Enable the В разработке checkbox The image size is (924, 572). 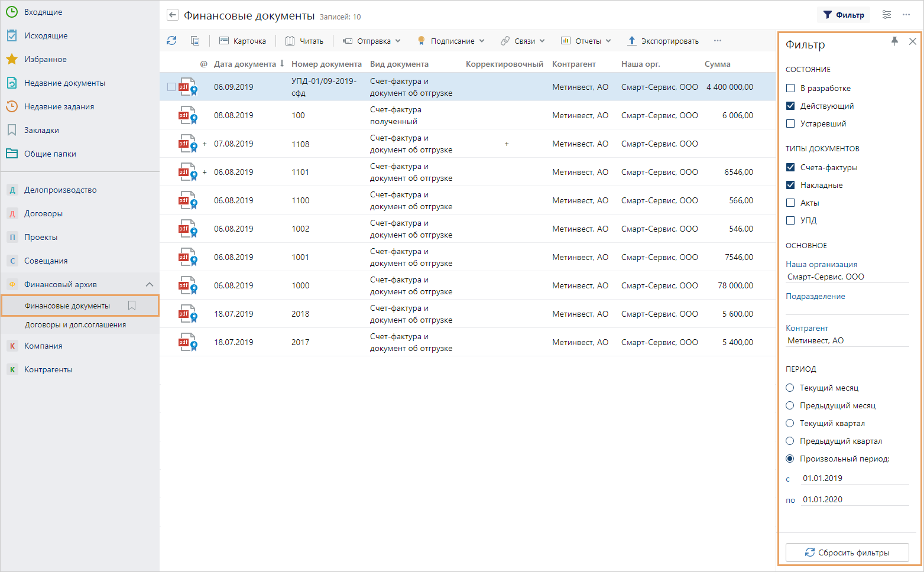click(x=790, y=88)
